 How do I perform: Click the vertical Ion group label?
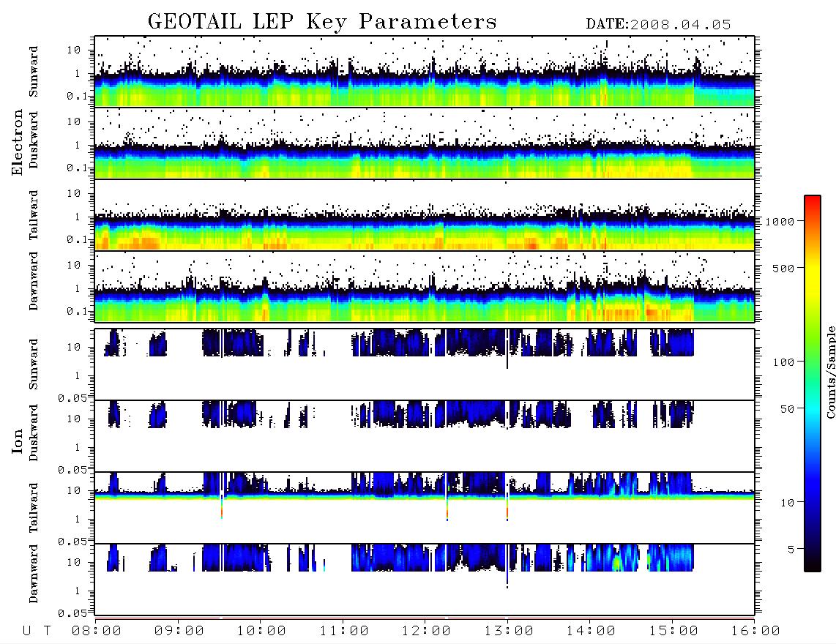[18, 441]
